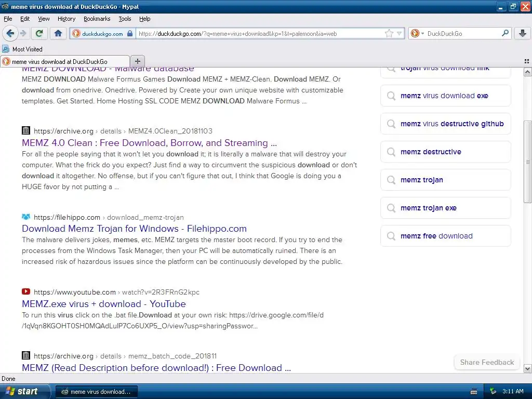532x399 pixels.
Task: Click the vertical scrollbar thumb
Action: (527, 162)
